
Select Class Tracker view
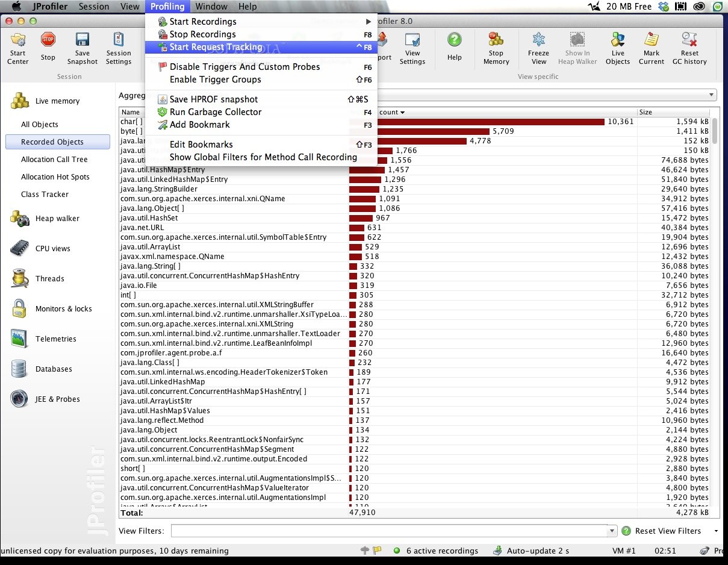pyautogui.click(x=45, y=195)
